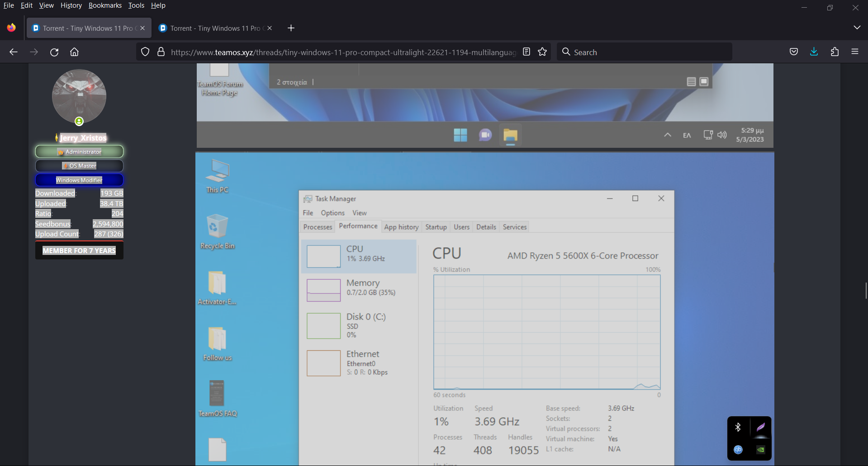Select the Ratio value '204'
This screenshot has height=466, width=868.
(117, 213)
